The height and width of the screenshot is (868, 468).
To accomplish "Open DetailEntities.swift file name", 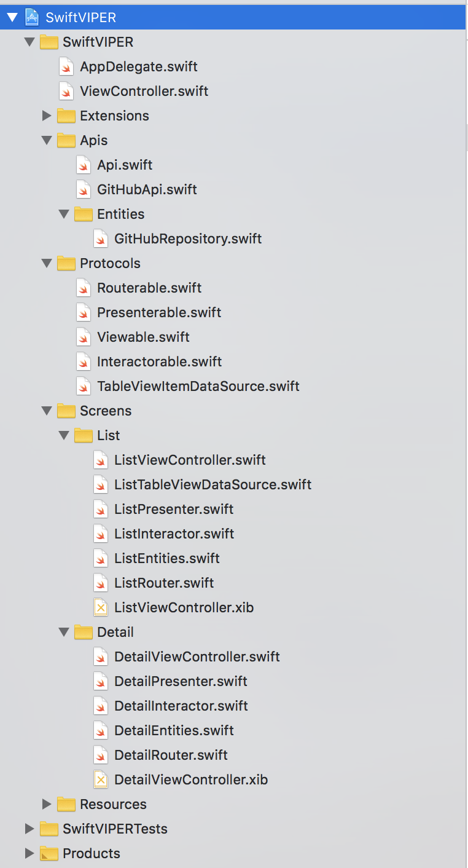I will coord(174,730).
